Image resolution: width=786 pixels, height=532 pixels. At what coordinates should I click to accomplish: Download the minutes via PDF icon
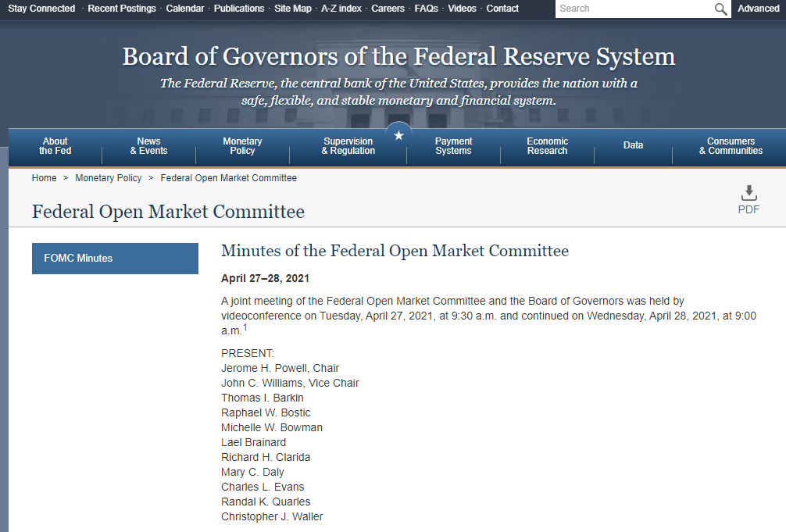click(748, 199)
